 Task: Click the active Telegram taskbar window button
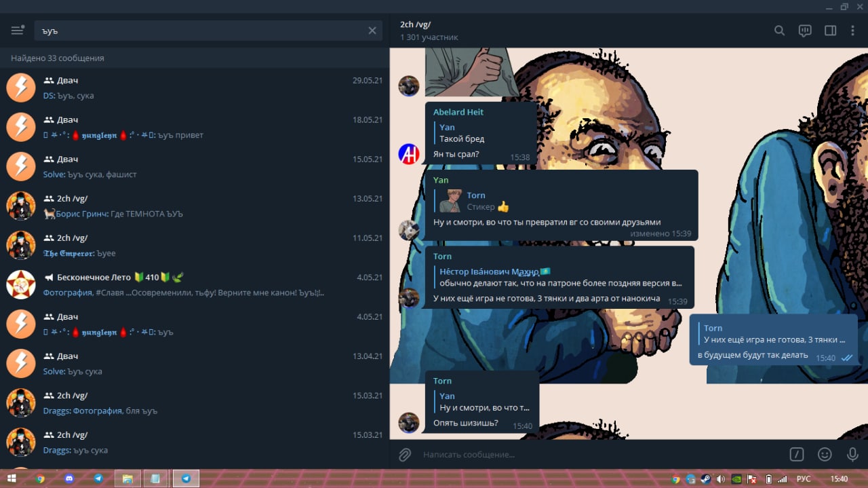point(186,478)
